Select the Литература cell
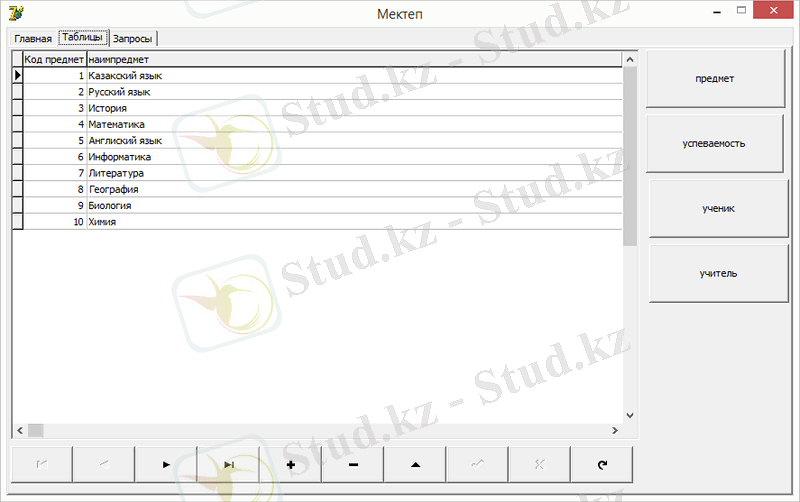This screenshot has width=800, height=502. pyautogui.click(x=355, y=173)
